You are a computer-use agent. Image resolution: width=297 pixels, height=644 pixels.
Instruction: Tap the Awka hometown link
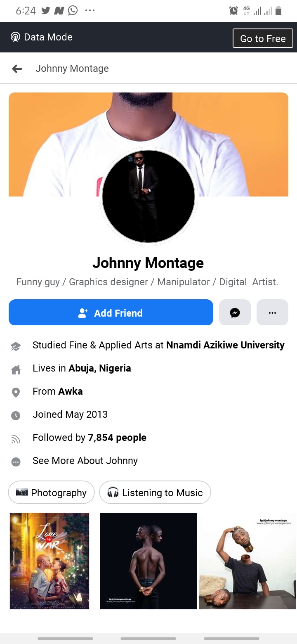(x=70, y=391)
